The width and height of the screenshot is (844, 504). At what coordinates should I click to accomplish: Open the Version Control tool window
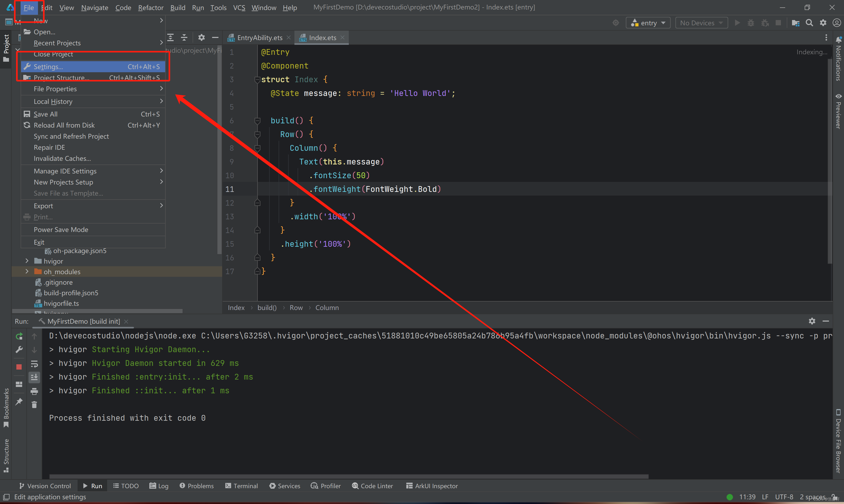45,486
